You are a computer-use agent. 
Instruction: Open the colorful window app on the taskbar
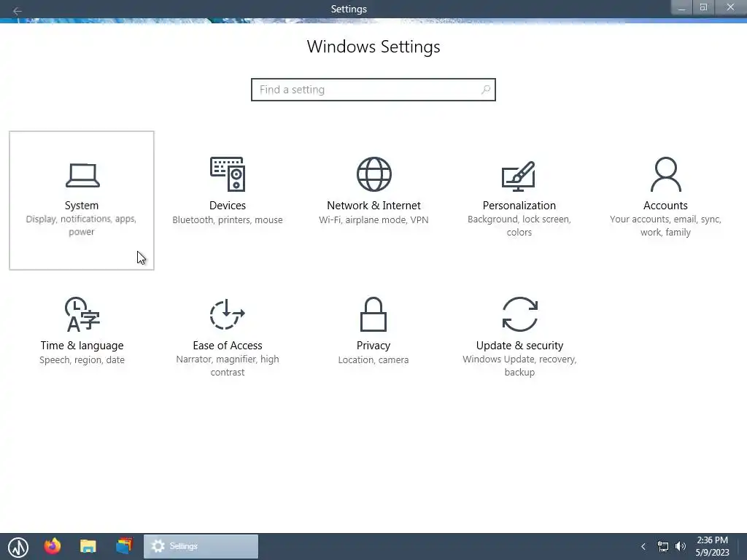(124, 545)
